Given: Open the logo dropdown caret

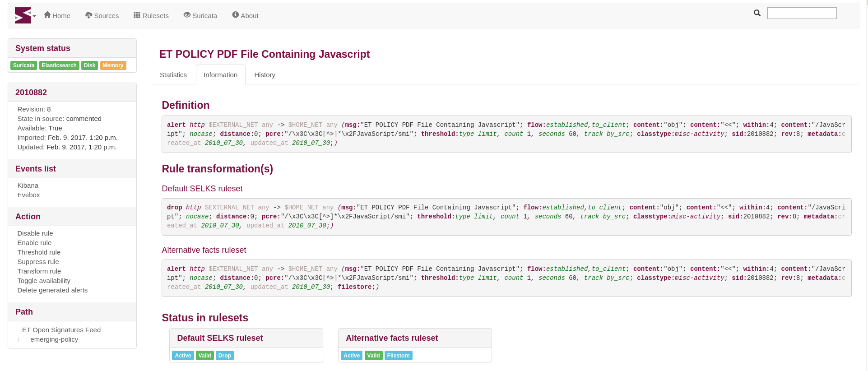Looking at the screenshot, I should click(x=34, y=16).
